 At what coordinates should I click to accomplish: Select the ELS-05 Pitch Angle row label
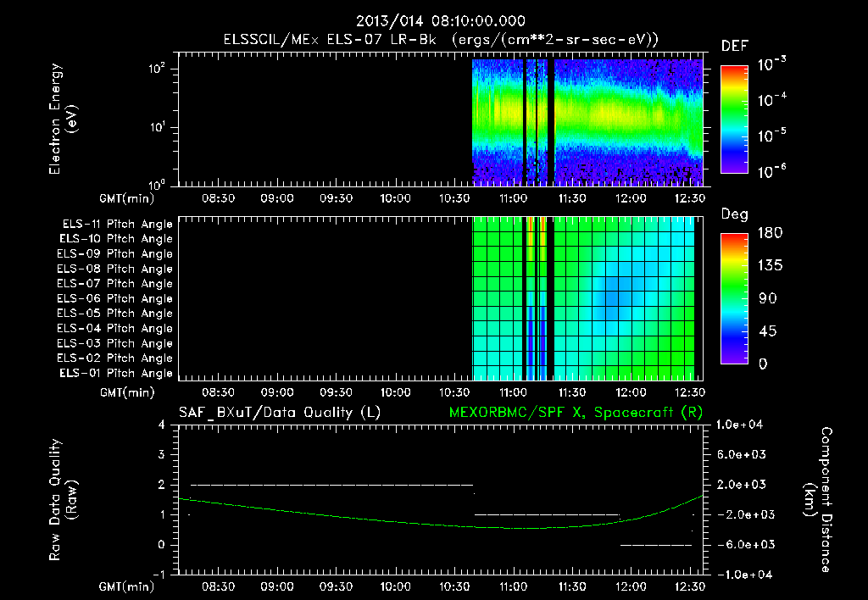(x=114, y=314)
